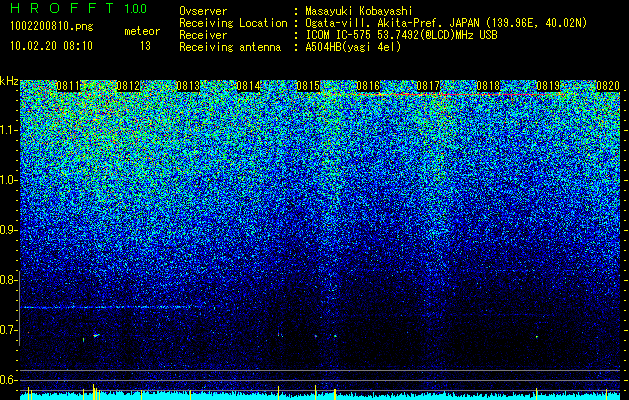Click the timestamp 10.02.20 08:10
This screenshot has height=400, width=629.
pyautogui.click(x=51, y=46)
